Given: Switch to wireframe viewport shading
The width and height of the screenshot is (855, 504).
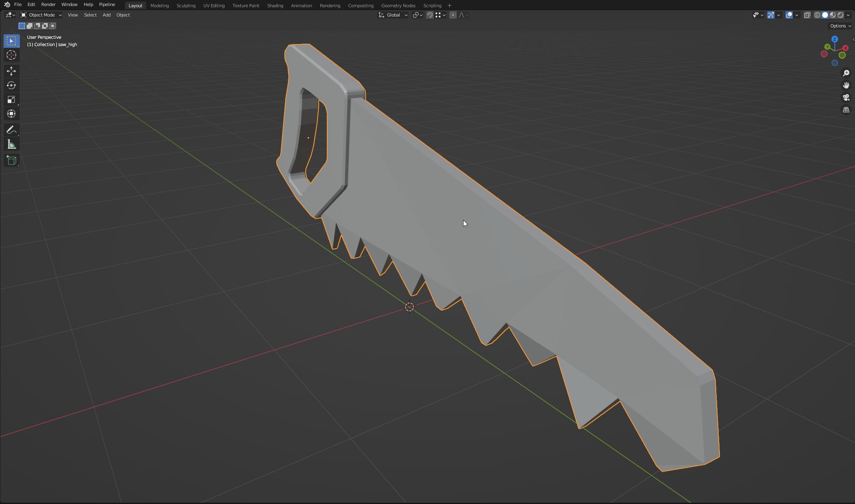Looking at the screenshot, I should (817, 15).
